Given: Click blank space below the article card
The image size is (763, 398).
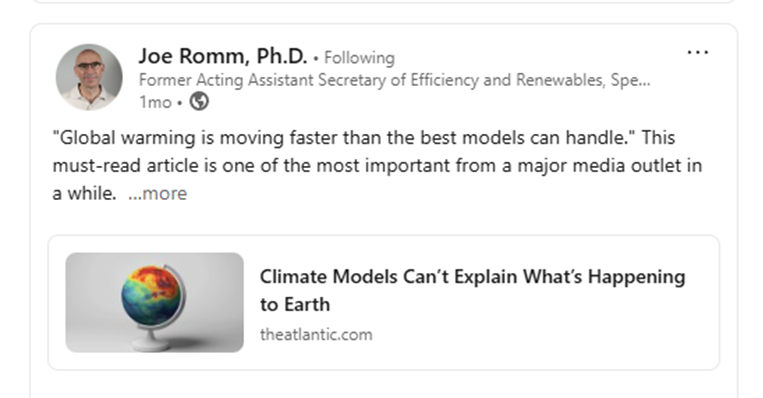Looking at the screenshot, I should [383, 384].
